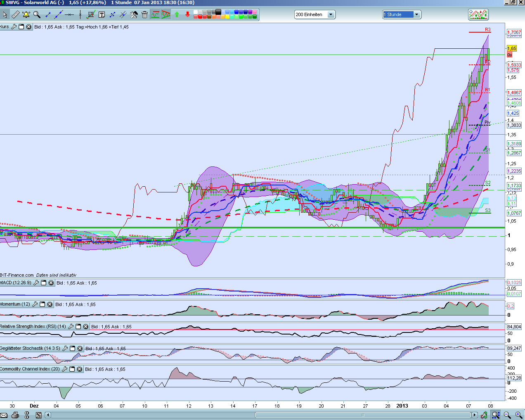
Task: Click the green up arrow marker
Action: 176,14
